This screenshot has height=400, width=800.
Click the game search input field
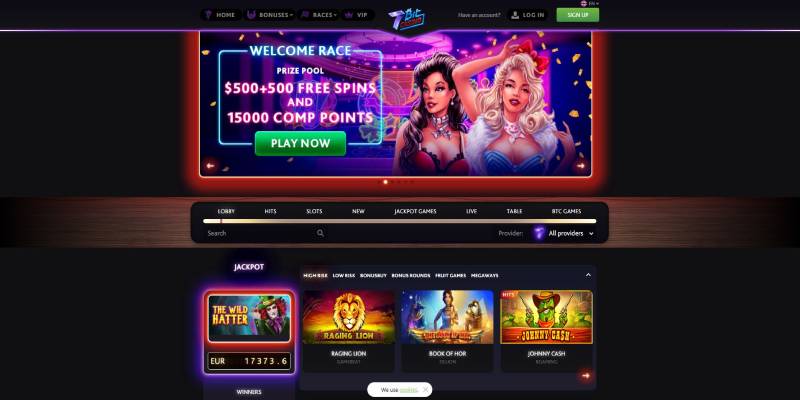(260, 233)
